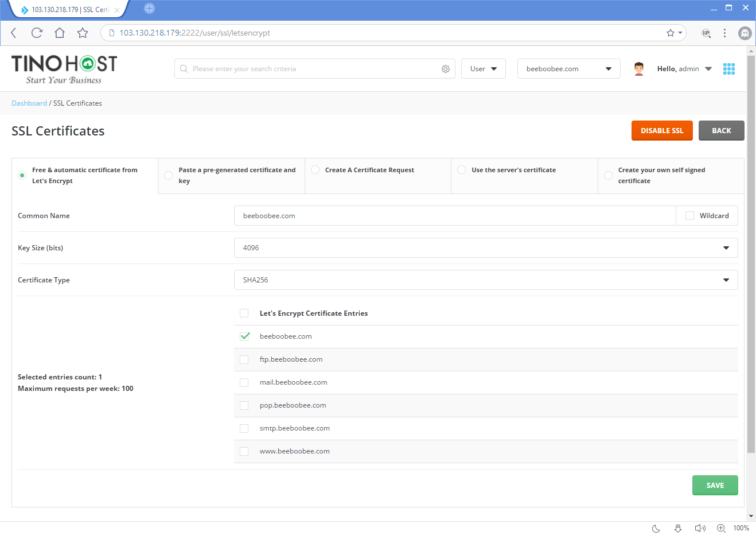The height and width of the screenshot is (535, 756).
Task: Tick the mail.beeboobee.com checkbox
Action: tap(244, 382)
